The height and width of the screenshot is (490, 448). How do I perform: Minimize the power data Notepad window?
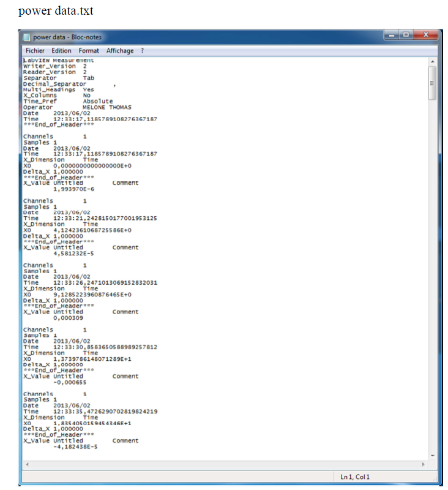[x=392, y=35]
